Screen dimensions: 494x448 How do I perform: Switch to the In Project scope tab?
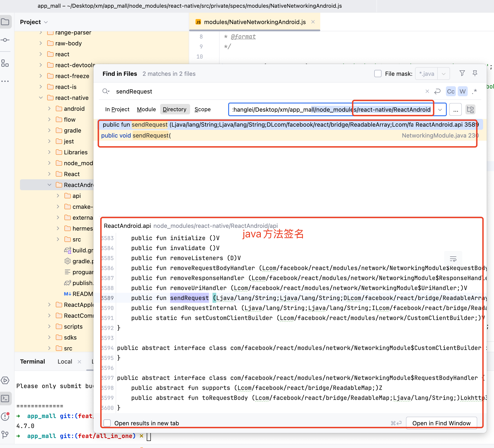coord(117,109)
